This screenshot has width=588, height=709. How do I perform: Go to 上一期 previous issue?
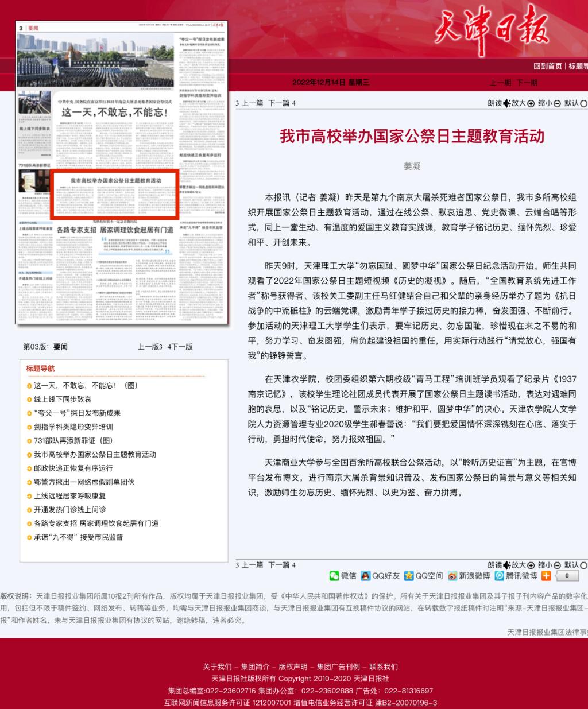[x=500, y=83]
